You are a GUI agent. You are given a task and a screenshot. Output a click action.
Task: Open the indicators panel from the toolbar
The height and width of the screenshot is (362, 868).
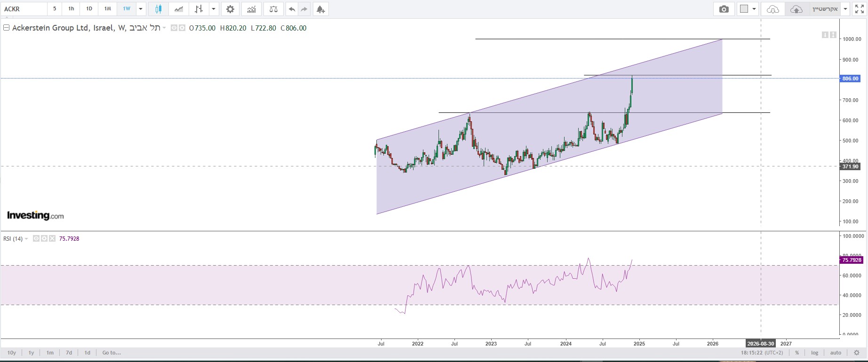pos(252,9)
